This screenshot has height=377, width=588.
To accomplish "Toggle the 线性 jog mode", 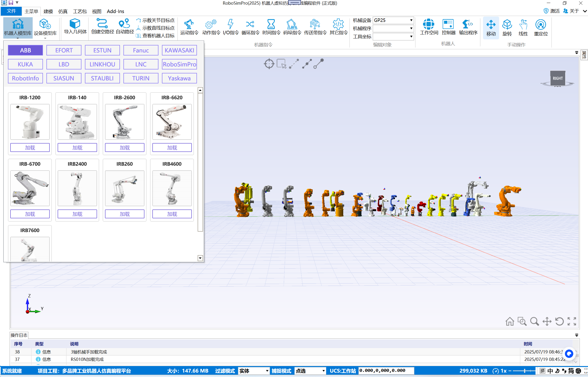I will (x=523, y=27).
